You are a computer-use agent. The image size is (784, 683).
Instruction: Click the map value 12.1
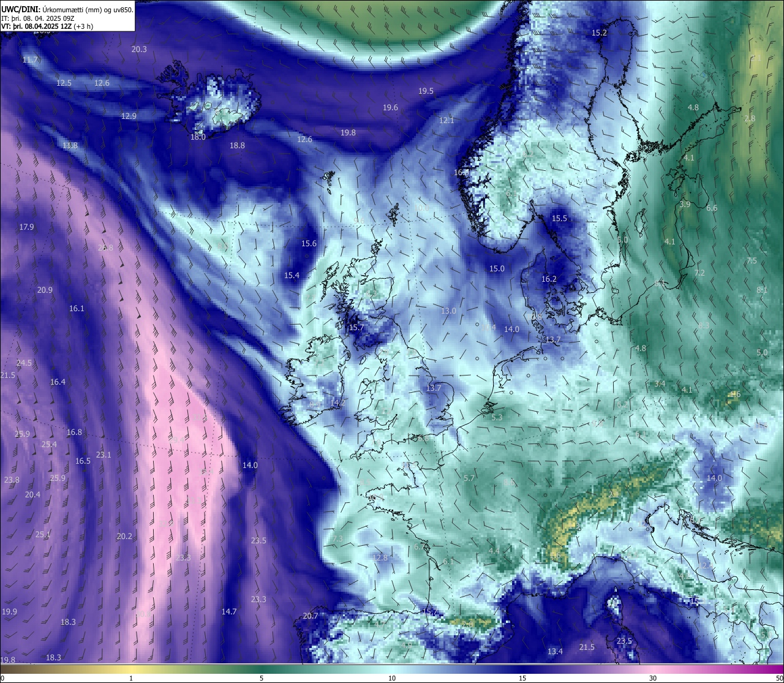[447, 120]
